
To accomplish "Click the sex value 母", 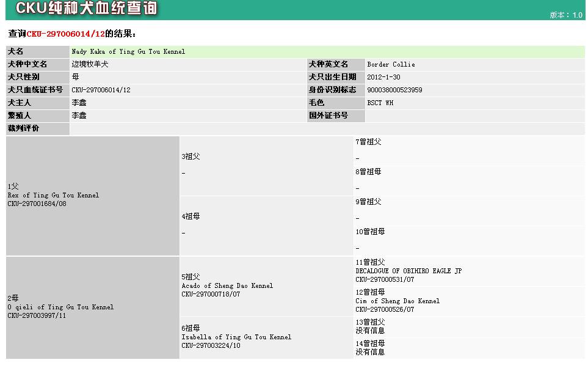I will 75,77.
